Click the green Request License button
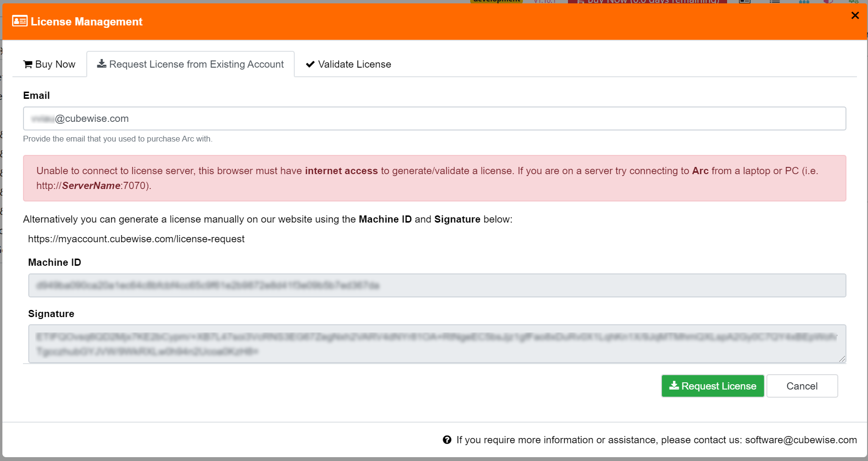The width and height of the screenshot is (868, 461). click(x=713, y=386)
